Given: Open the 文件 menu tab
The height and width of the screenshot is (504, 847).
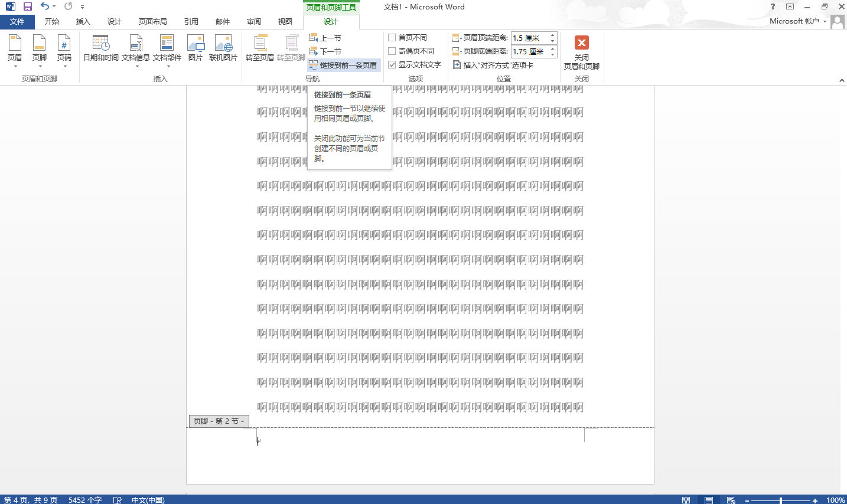Looking at the screenshot, I should click(17, 22).
